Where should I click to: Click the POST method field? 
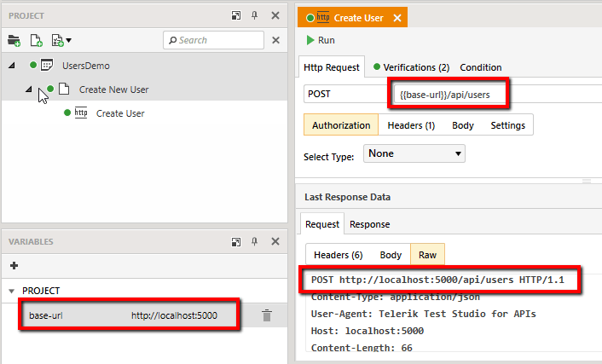click(x=347, y=94)
